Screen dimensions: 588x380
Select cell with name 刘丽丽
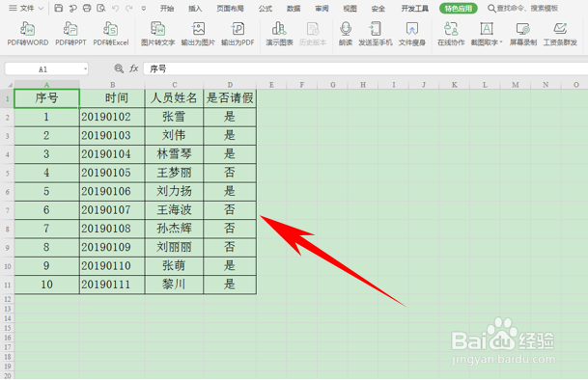174,247
